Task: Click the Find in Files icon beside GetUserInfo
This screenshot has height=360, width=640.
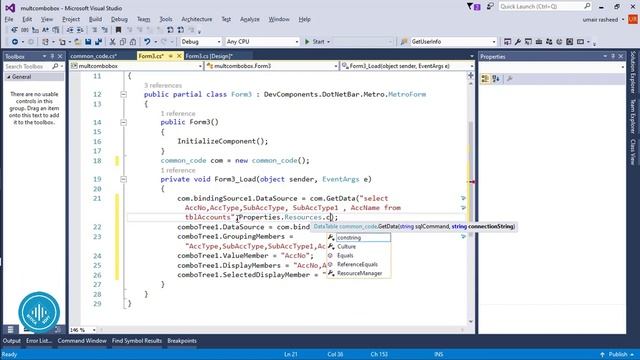Action: 404,42
